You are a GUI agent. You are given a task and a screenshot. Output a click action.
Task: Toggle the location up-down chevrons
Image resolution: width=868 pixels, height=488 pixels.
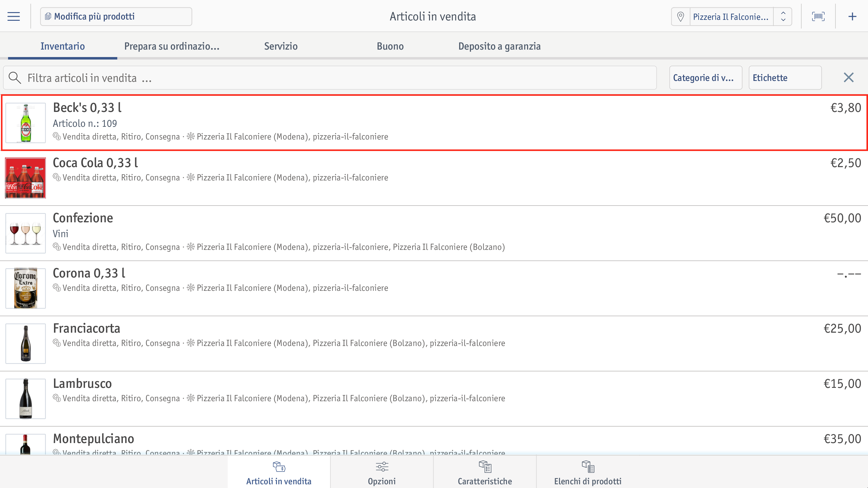tap(783, 16)
